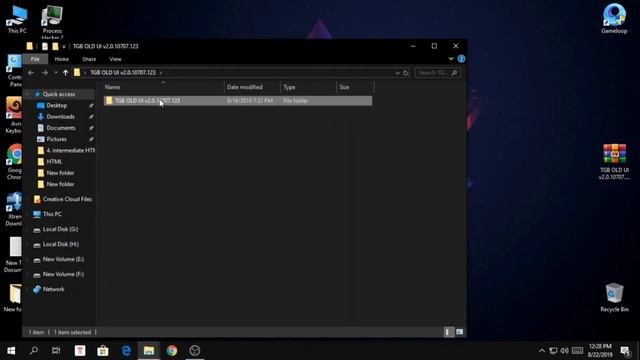The height and width of the screenshot is (360, 640).
Task: Open the File ribbon tab
Action: 35,59
